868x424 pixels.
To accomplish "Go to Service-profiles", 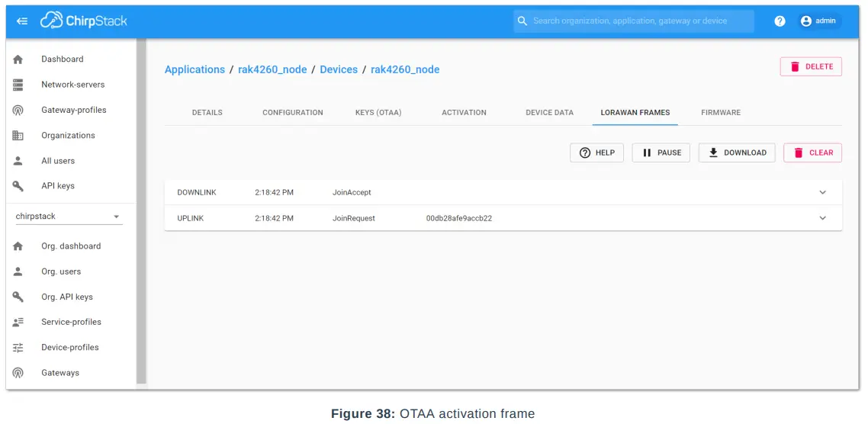I will coord(71,322).
